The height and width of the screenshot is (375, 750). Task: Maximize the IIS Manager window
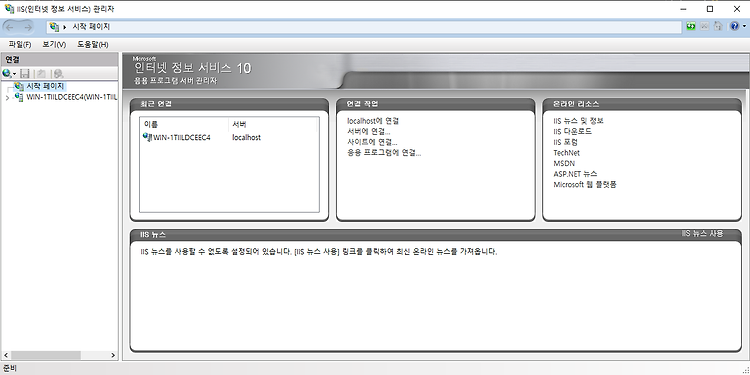(x=710, y=9)
